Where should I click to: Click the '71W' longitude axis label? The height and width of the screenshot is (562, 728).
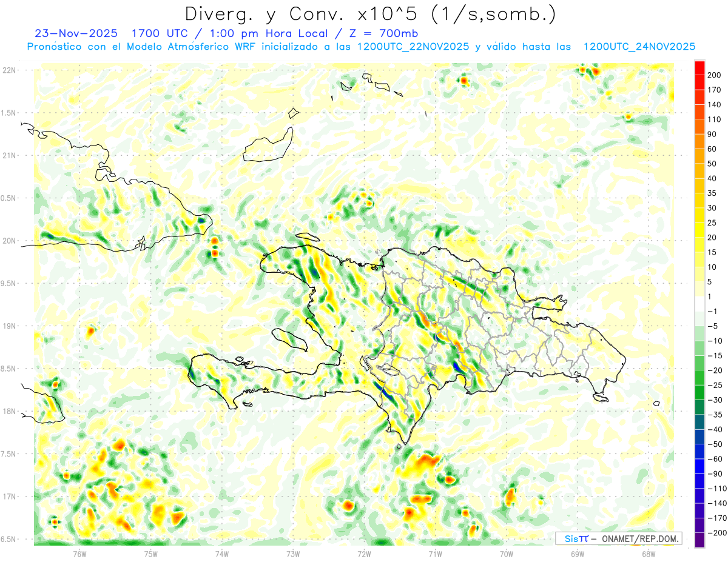(x=435, y=554)
